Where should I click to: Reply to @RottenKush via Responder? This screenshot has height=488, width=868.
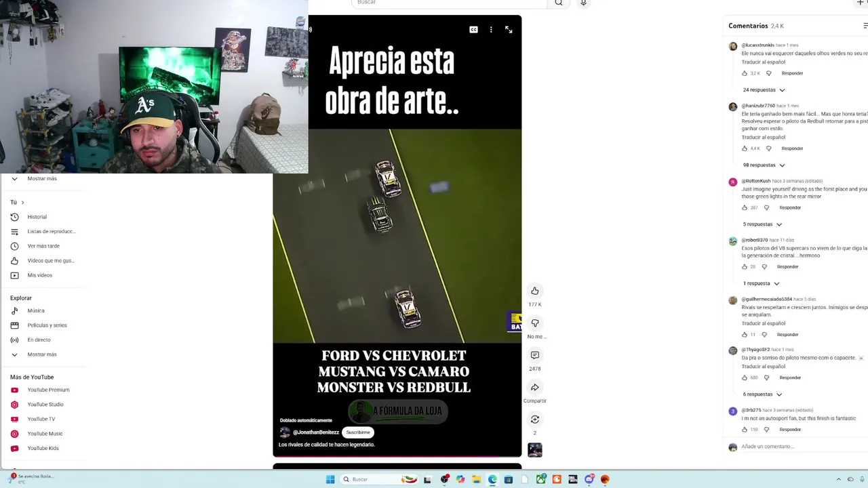[x=790, y=207]
